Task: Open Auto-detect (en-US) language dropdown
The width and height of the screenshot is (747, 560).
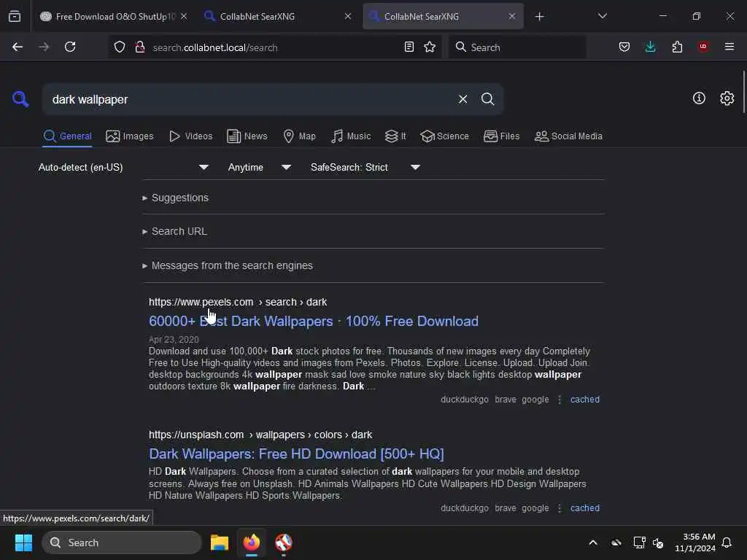Action: point(123,167)
